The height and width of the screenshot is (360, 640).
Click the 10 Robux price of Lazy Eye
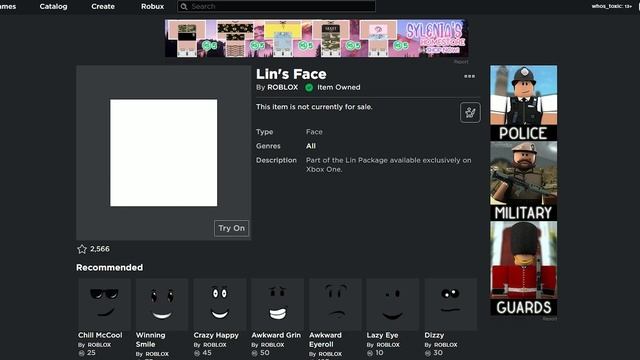[x=379, y=353]
